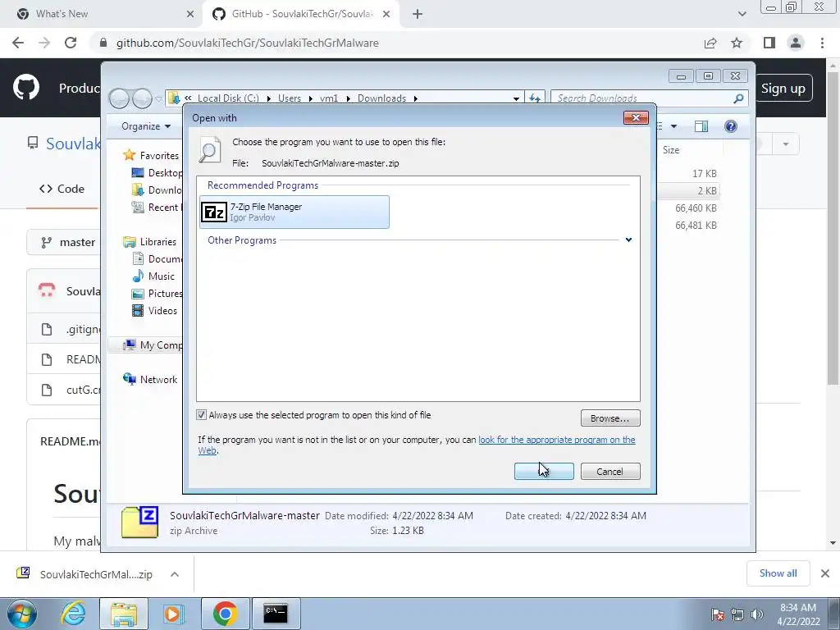Toggle Always use the selected program checkbox
Viewport: 840px width, 630px height.
(202, 414)
